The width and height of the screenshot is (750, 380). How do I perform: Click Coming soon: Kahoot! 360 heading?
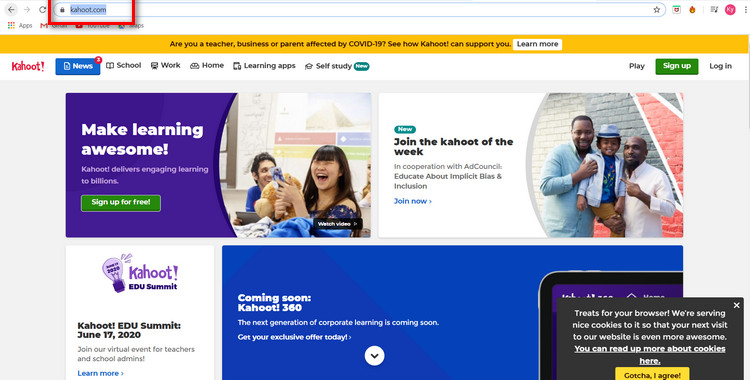click(x=274, y=302)
